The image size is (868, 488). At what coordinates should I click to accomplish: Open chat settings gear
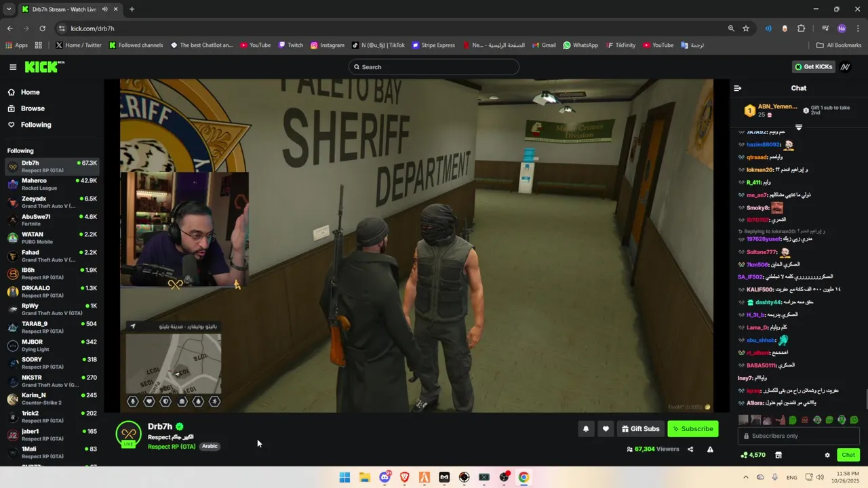pos(827,455)
